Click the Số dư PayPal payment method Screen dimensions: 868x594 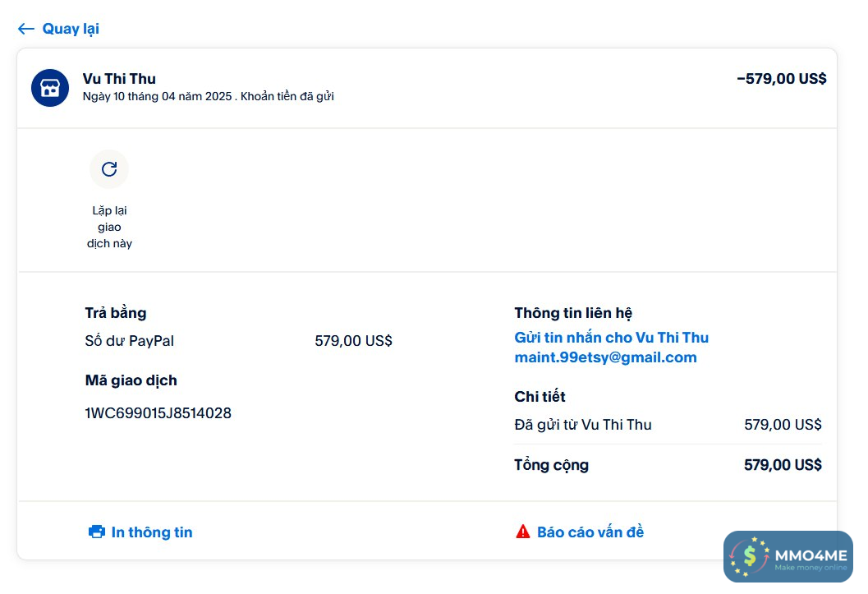coord(130,341)
